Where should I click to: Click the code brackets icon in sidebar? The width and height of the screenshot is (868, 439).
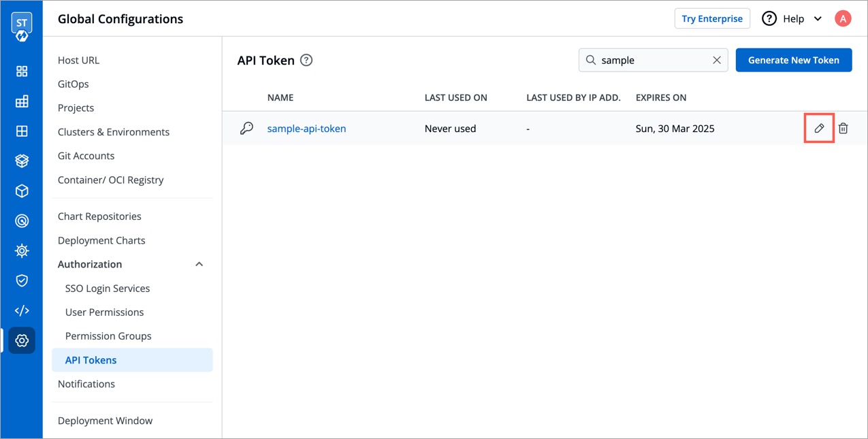click(22, 310)
